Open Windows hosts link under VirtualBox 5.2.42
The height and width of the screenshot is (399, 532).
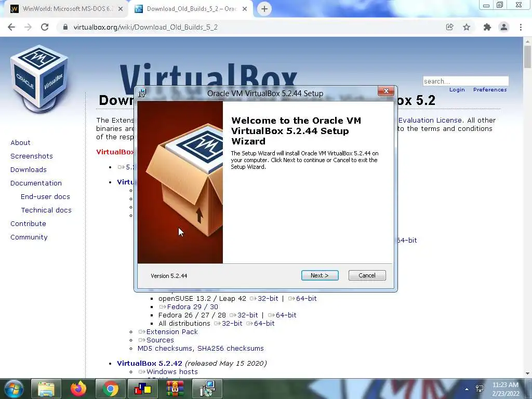pyautogui.click(x=171, y=372)
